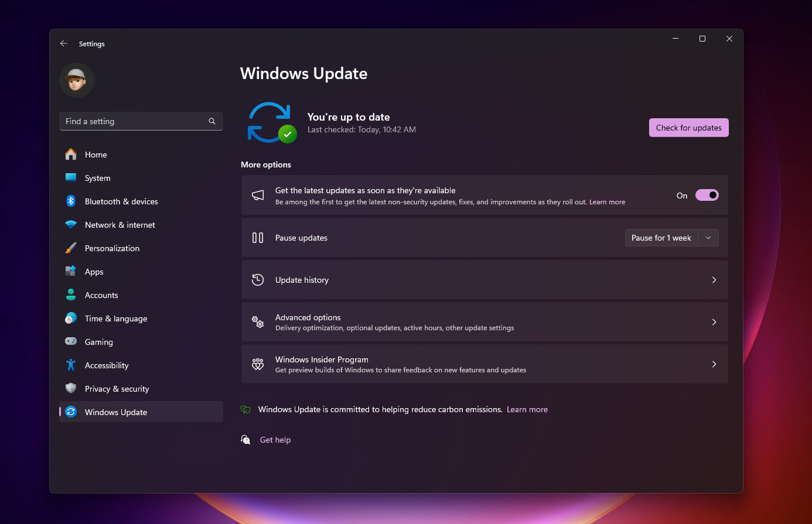Click the Bluetooth icon in sidebar
This screenshot has height=524, width=812.
coord(71,201)
